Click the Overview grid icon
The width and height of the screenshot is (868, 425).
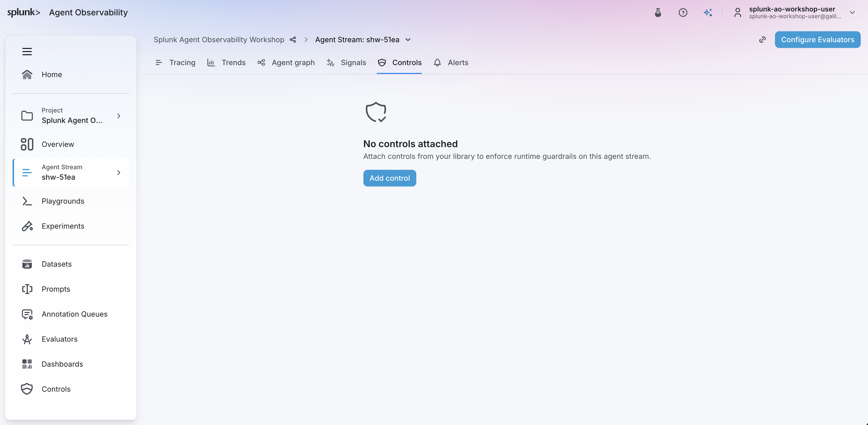(x=27, y=144)
